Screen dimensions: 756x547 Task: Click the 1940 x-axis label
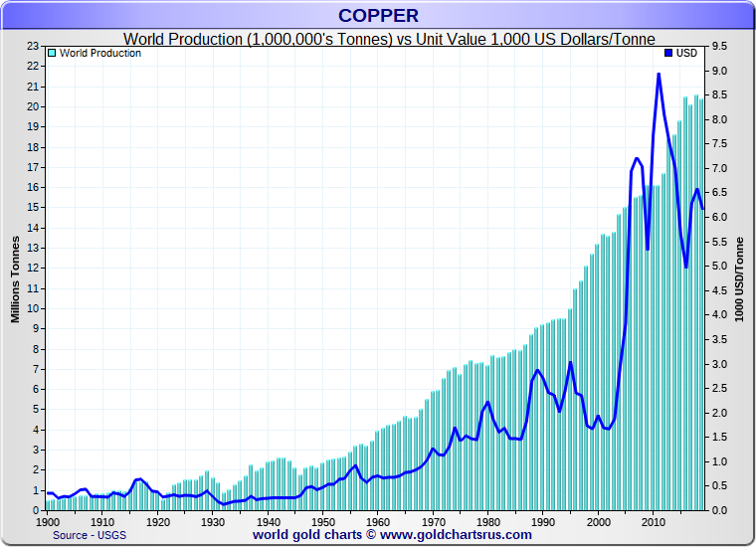pos(268,522)
